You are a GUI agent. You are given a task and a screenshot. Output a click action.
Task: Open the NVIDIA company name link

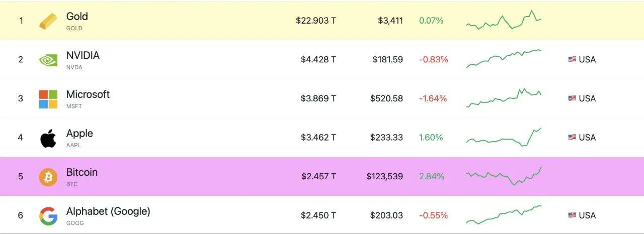point(83,55)
